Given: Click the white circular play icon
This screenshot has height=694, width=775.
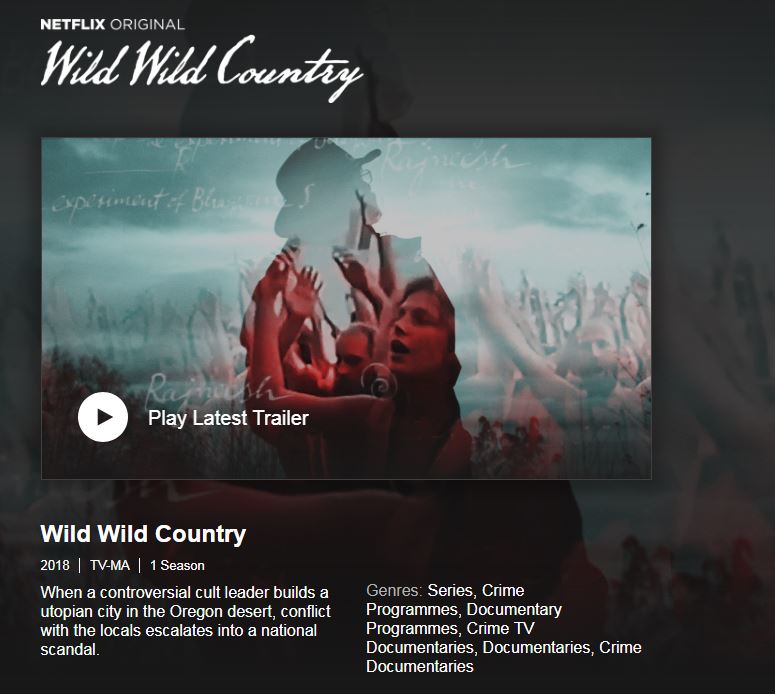Looking at the screenshot, I should click(103, 417).
